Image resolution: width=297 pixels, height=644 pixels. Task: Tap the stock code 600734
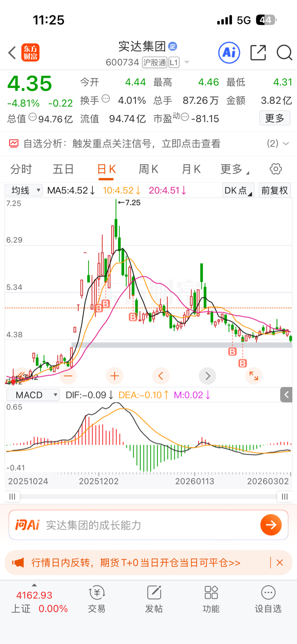click(x=122, y=62)
